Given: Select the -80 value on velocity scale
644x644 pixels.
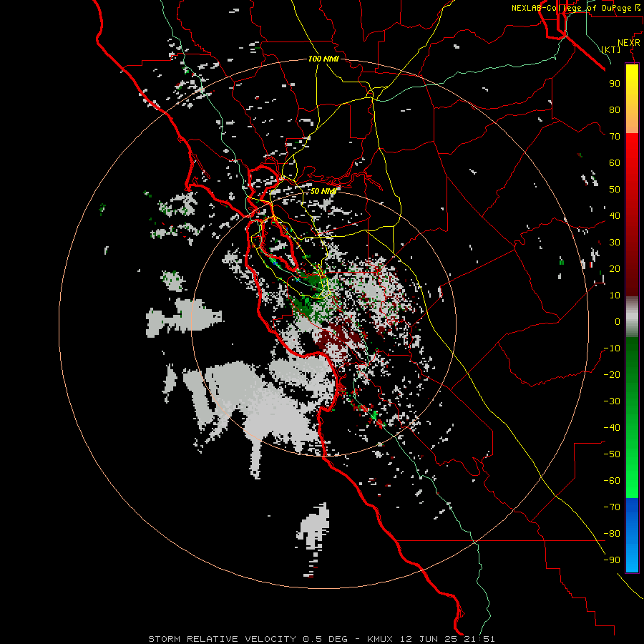Looking at the screenshot, I should point(612,534).
